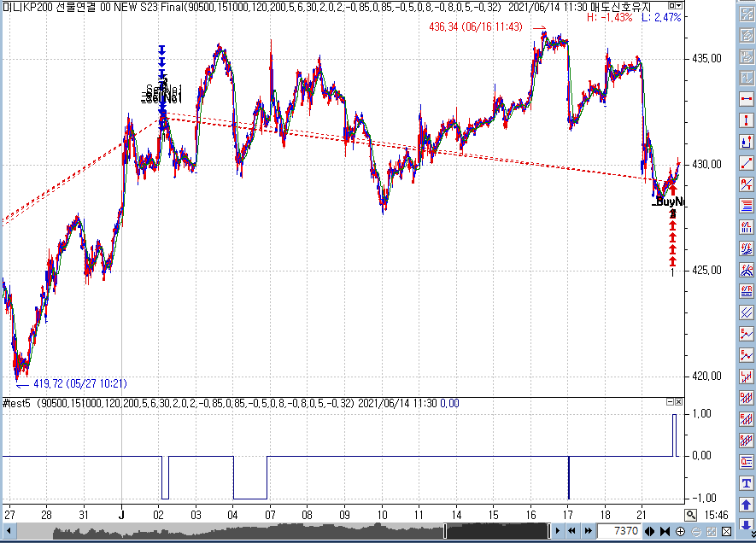The width and height of the screenshot is (756, 543).
Task: Expand the chart's visible bar range
Action: point(650,532)
